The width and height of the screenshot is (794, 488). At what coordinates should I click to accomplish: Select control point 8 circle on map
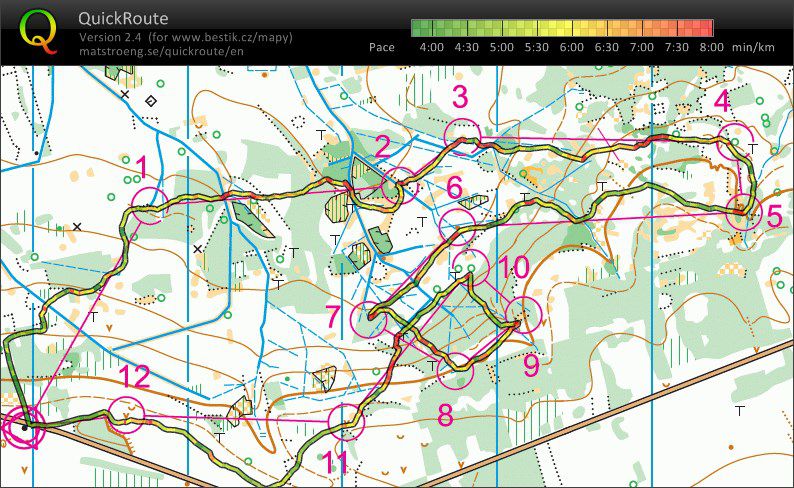[455, 371]
